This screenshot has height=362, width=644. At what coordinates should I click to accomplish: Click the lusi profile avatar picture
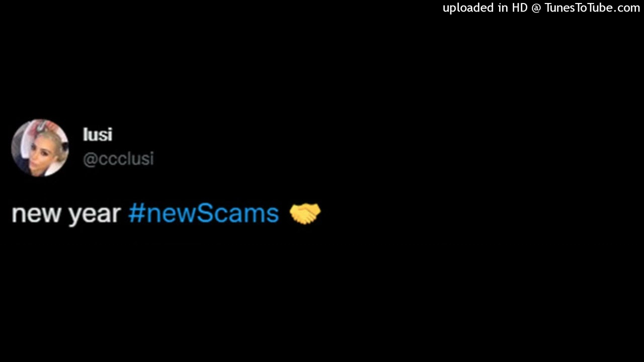click(40, 148)
